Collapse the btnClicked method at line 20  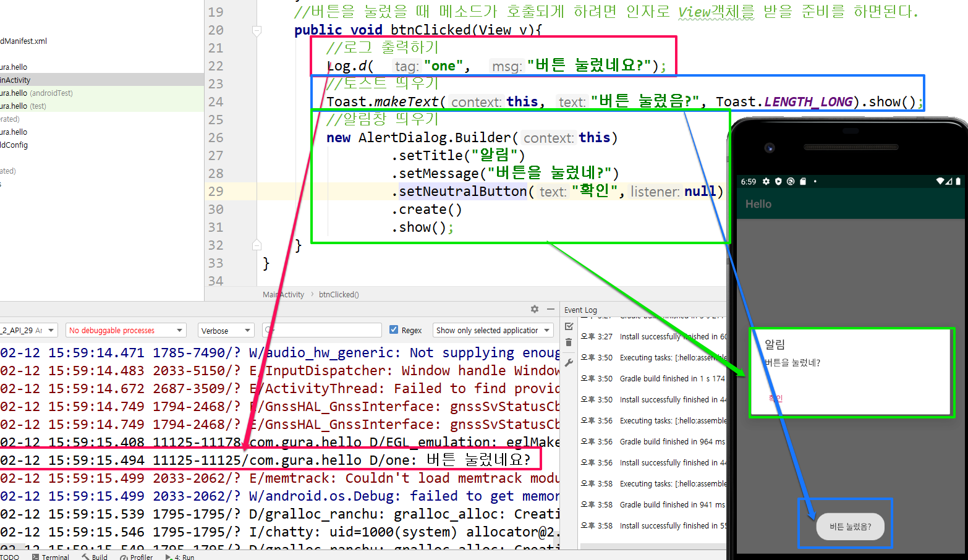click(x=257, y=30)
